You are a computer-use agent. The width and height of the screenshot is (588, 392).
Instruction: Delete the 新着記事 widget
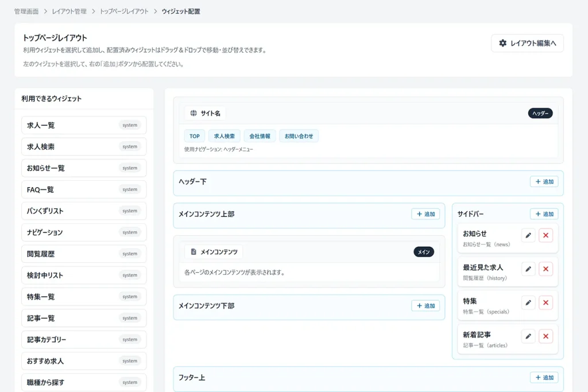pyautogui.click(x=546, y=336)
